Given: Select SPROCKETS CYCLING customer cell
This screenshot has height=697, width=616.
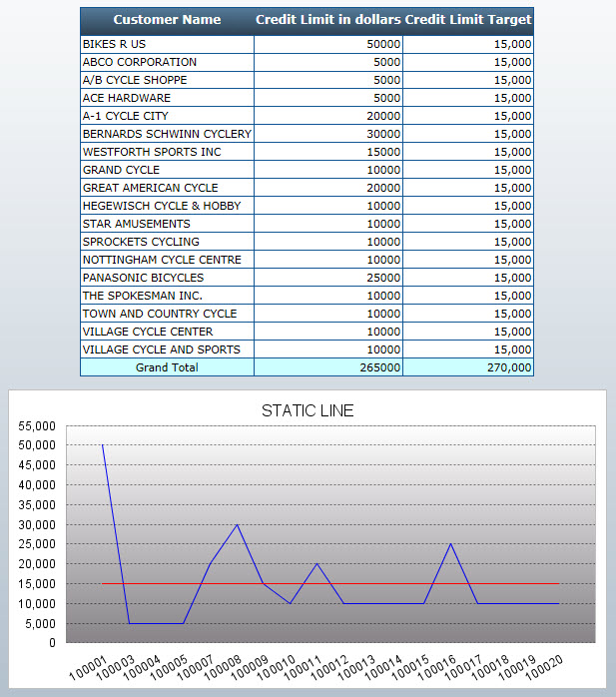Looking at the screenshot, I should click(x=167, y=242).
